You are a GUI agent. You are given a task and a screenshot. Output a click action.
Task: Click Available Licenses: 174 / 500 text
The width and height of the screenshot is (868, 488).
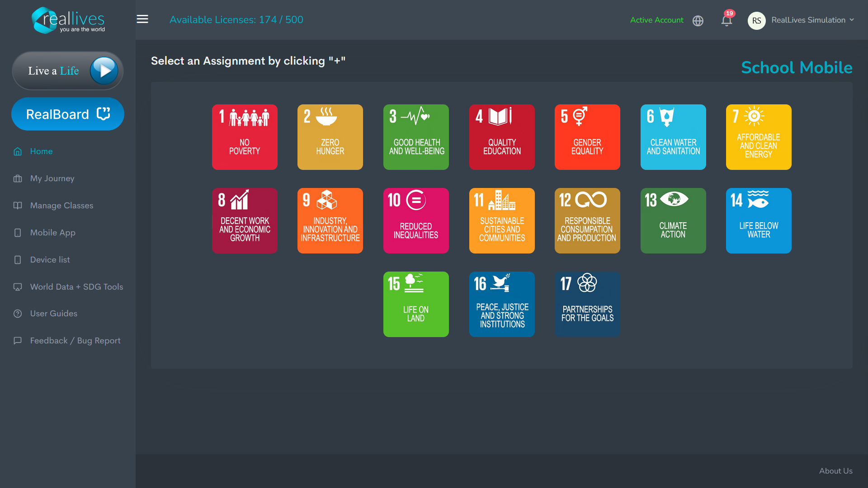pos(236,19)
